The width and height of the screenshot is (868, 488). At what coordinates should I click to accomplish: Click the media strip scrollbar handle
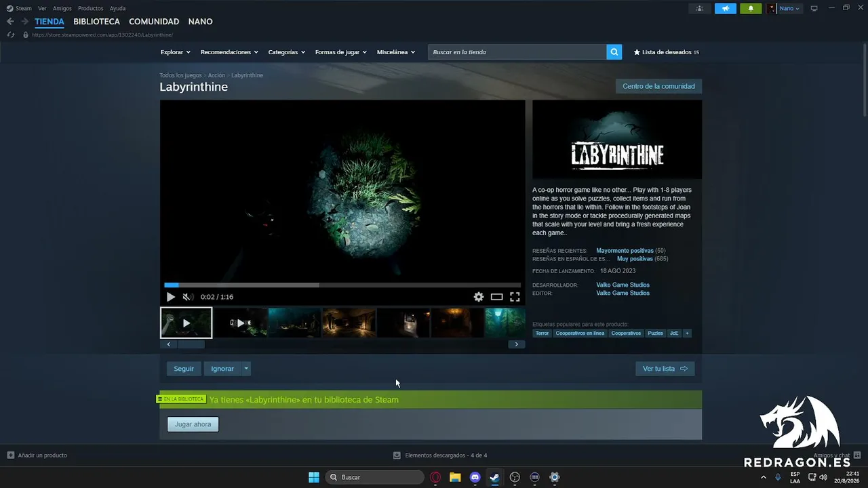(191, 344)
